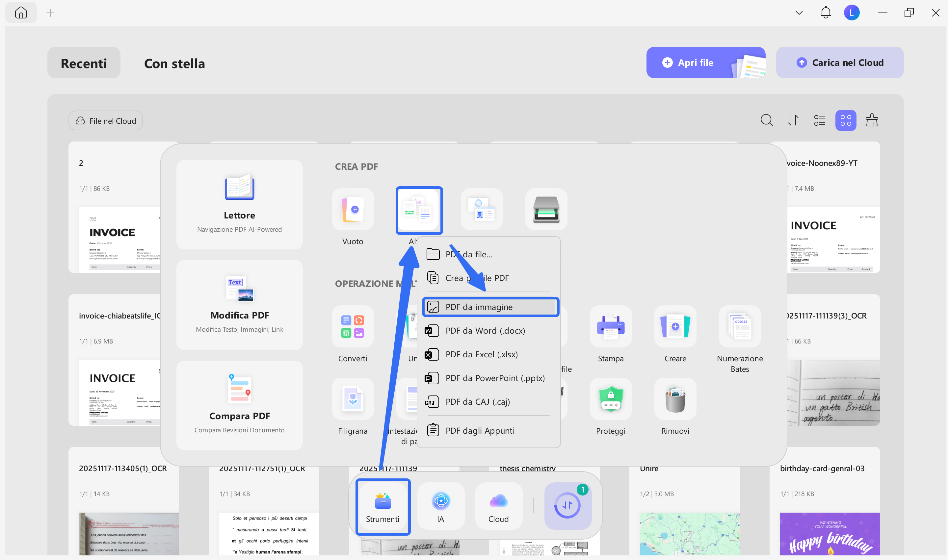
Task: Search files with the magnifier icon
Action: (x=766, y=120)
